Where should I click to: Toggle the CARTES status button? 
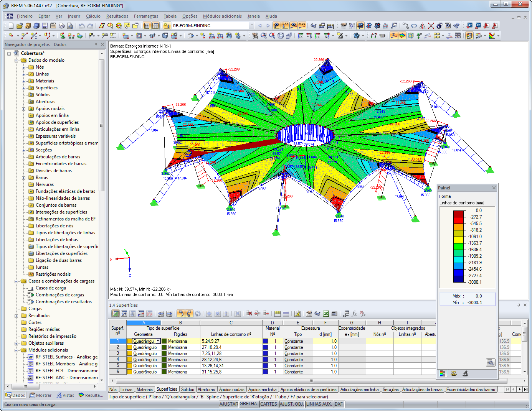(269, 404)
